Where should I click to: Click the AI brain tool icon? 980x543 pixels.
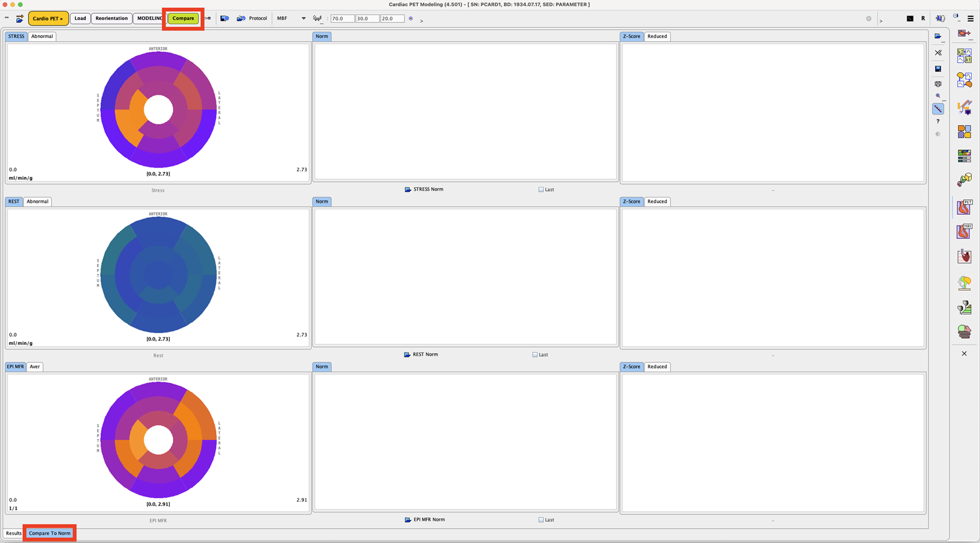[x=940, y=19]
